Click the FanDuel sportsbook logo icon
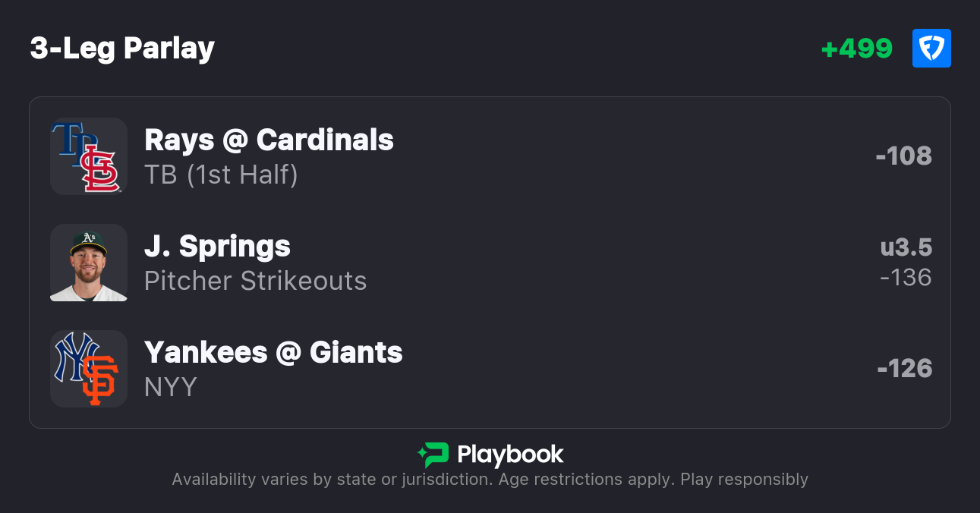The height and width of the screenshot is (513, 980). pyautogui.click(x=931, y=49)
